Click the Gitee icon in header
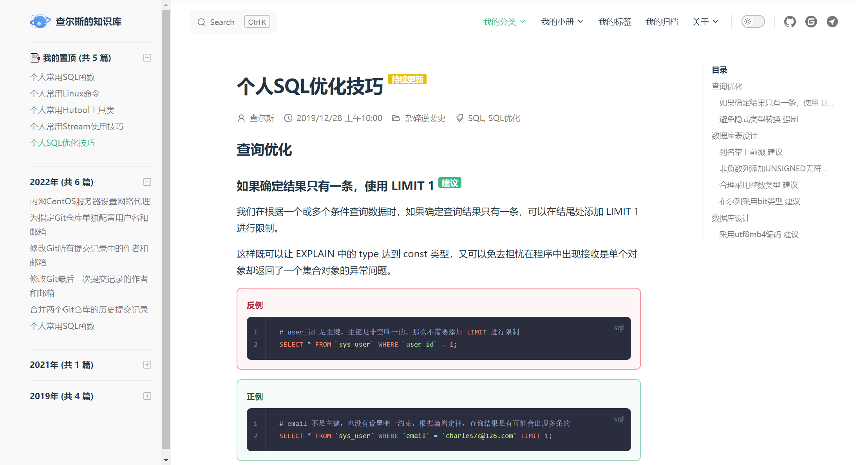 coord(811,22)
